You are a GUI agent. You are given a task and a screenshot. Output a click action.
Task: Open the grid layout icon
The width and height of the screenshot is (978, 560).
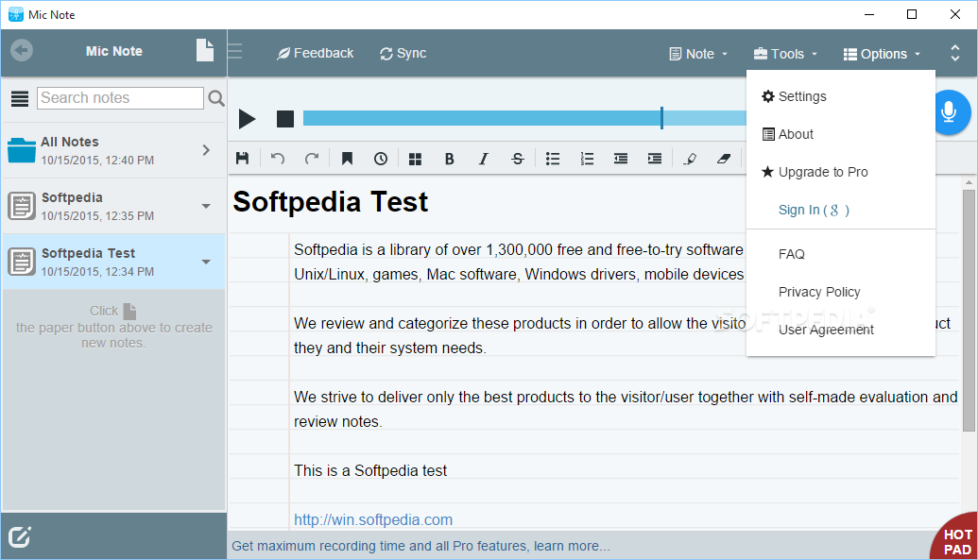[415, 159]
